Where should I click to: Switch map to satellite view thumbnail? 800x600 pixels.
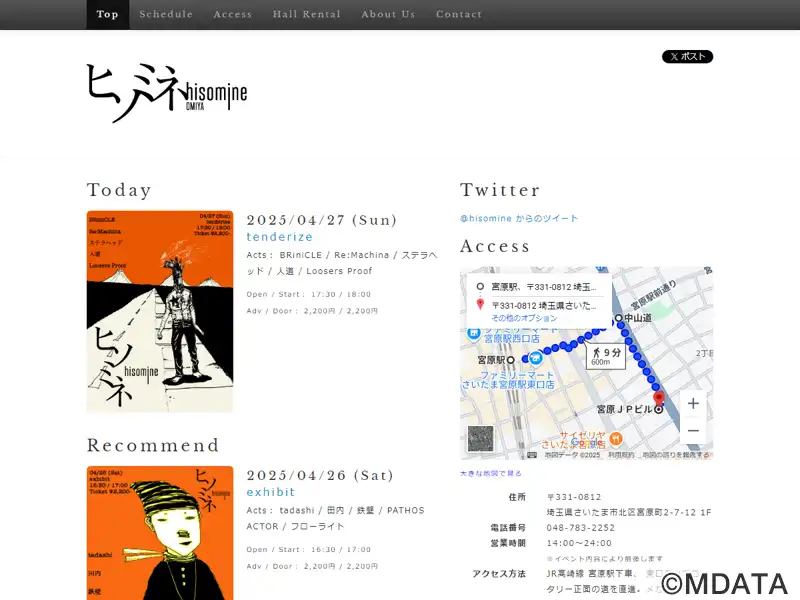(481, 439)
